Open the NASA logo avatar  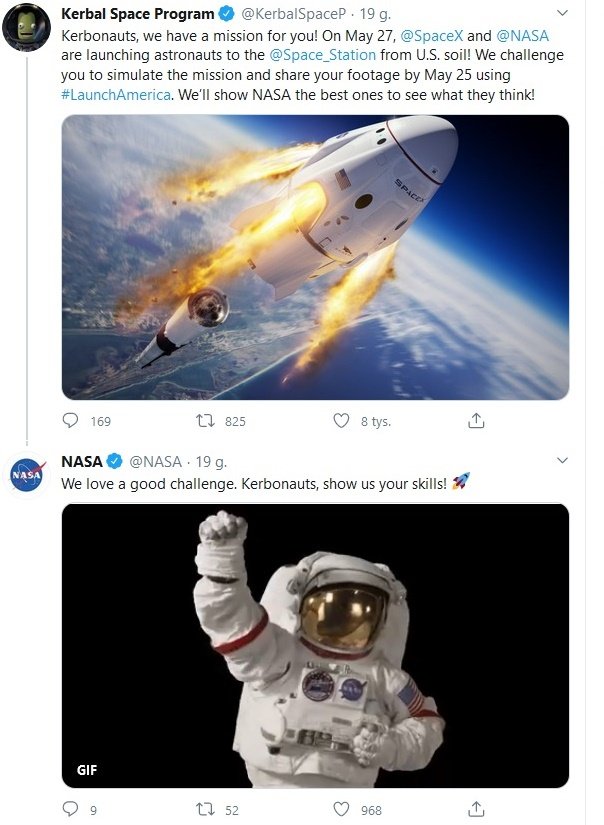point(27,475)
